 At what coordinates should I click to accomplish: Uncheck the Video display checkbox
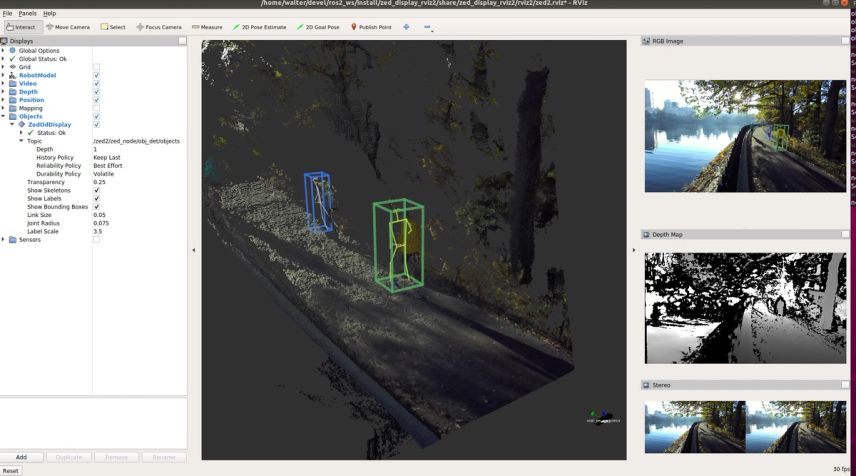[97, 84]
